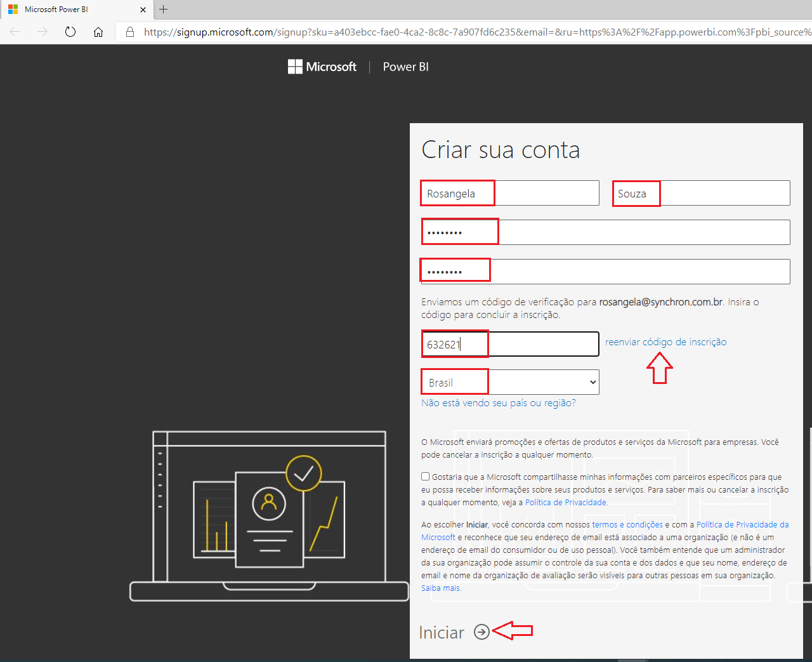Open the Política de Privacidade link after 'veja a'
Image resolution: width=812 pixels, height=662 pixels.
566,502
